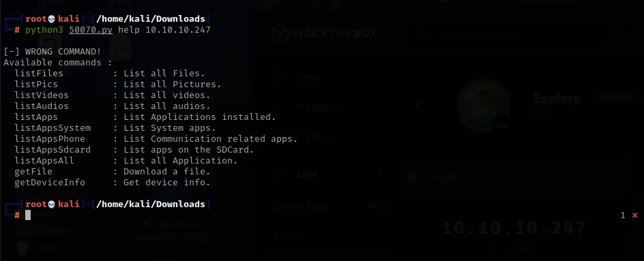Viewport: 644px width, 261px height.
Task: Click the 'List all Pictures.' description
Action: coord(173,85)
